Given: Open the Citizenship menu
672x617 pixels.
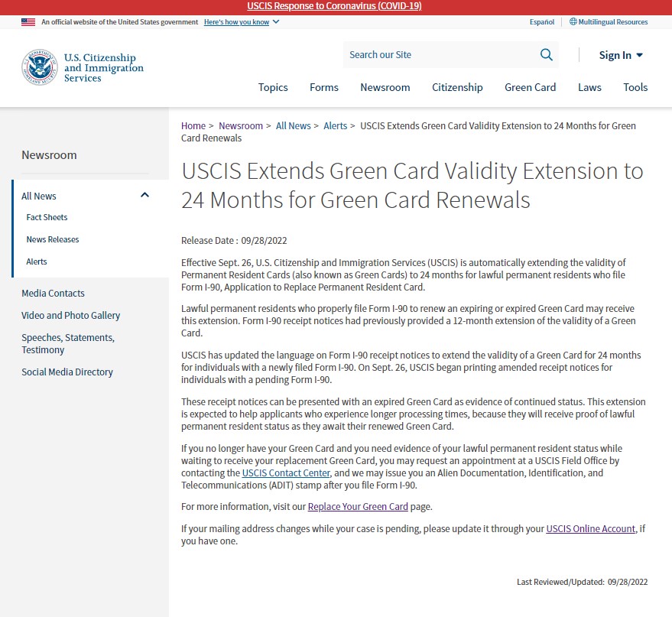Looking at the screenshot, I should (x=457, y=87).
